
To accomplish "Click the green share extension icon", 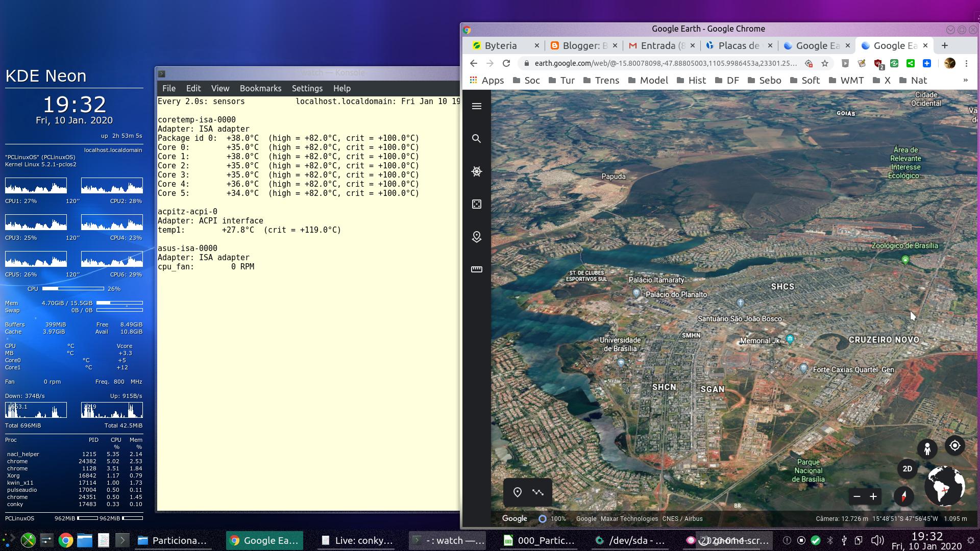I will pos(911,63).
